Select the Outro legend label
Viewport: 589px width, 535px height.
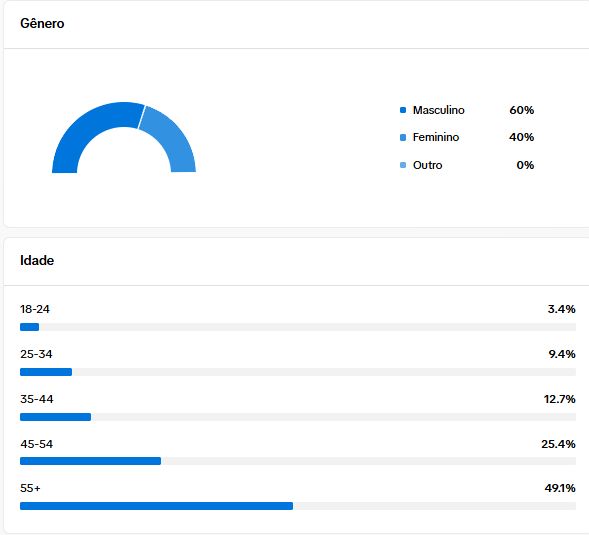click(x=427, y=165)
